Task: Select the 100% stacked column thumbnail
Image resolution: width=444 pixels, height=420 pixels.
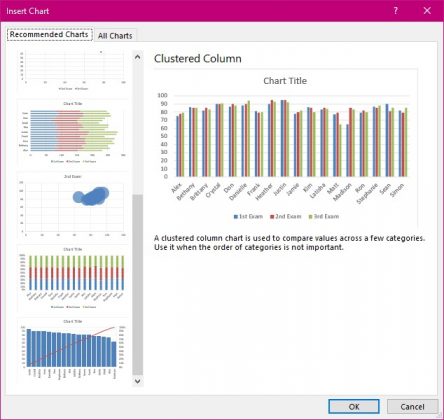Action: [x=73, y=278]
